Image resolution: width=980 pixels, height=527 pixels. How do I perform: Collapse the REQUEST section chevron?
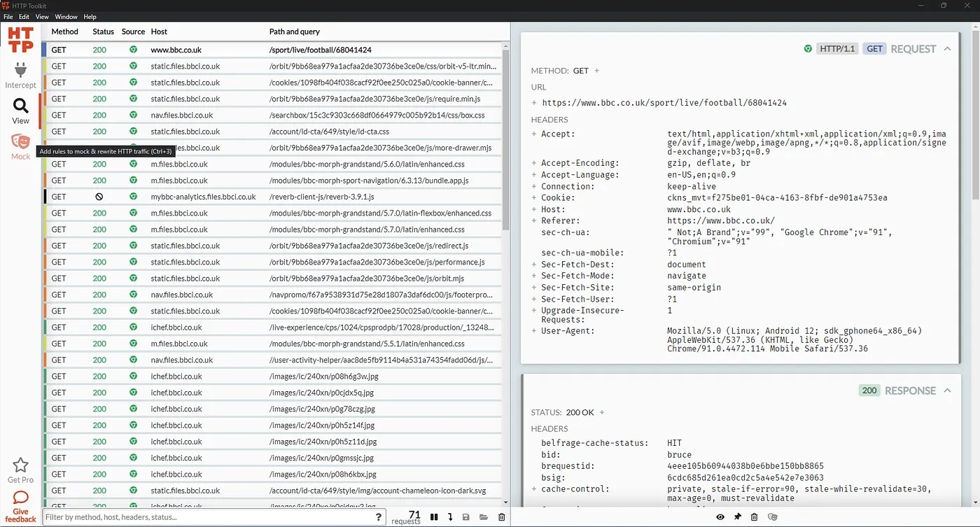coord(948,48)
